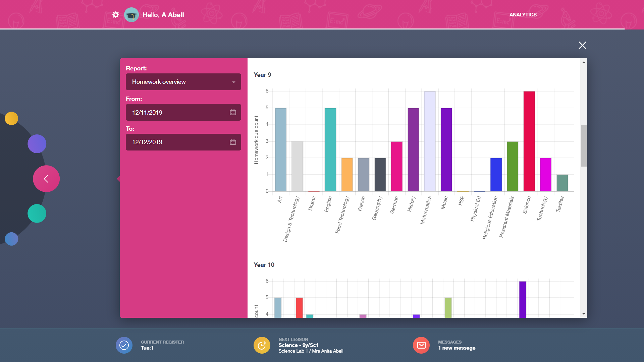Open Messages via the envelope icon
Viewport: 644px width, 362px height.
click(x=421, y=345)
